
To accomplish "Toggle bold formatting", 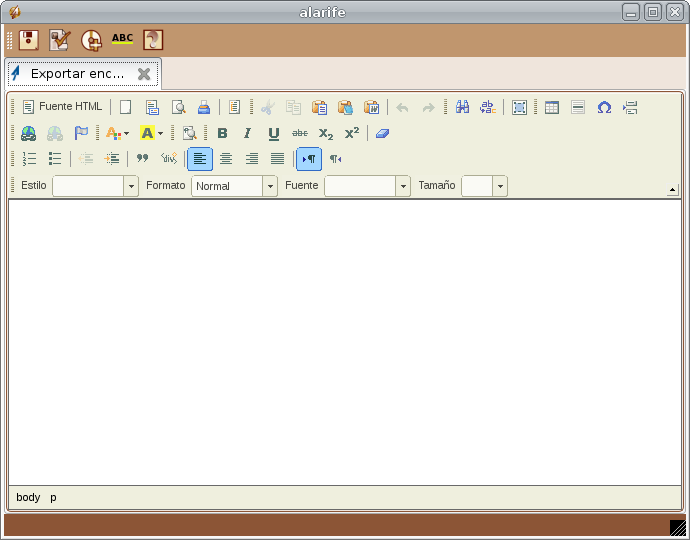I will tap(222, 133).
